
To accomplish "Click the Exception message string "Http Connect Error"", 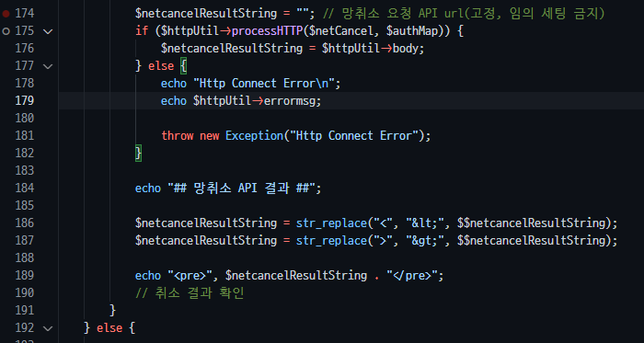I will [x=354, y=136].
